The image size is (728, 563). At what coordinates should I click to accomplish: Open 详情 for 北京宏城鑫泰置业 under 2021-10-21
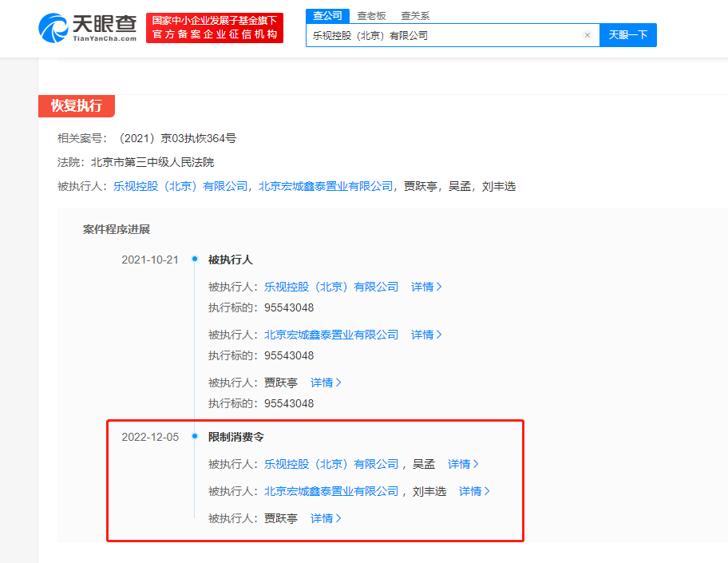[426, 335]
